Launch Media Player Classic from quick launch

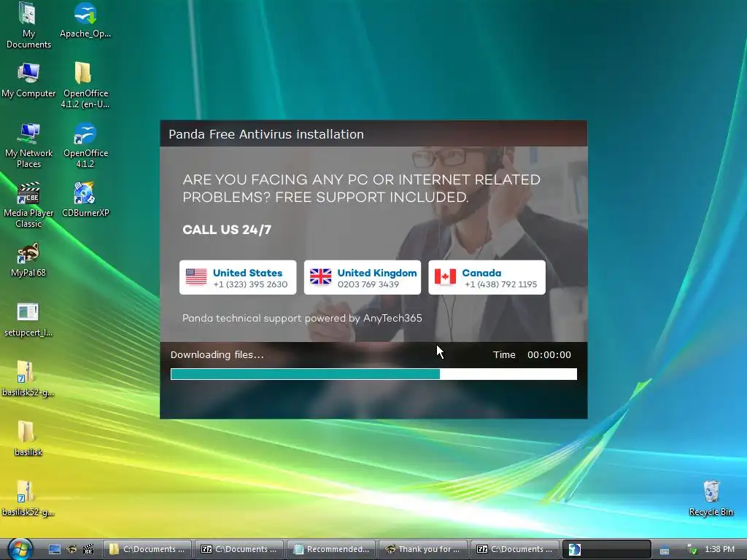point(88,550)
